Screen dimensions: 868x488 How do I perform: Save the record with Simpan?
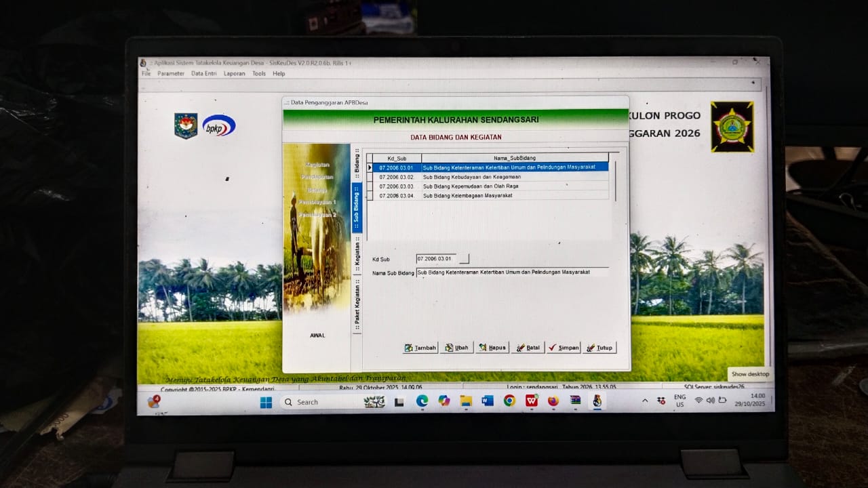pyautogui.click(x=564, y=348)
